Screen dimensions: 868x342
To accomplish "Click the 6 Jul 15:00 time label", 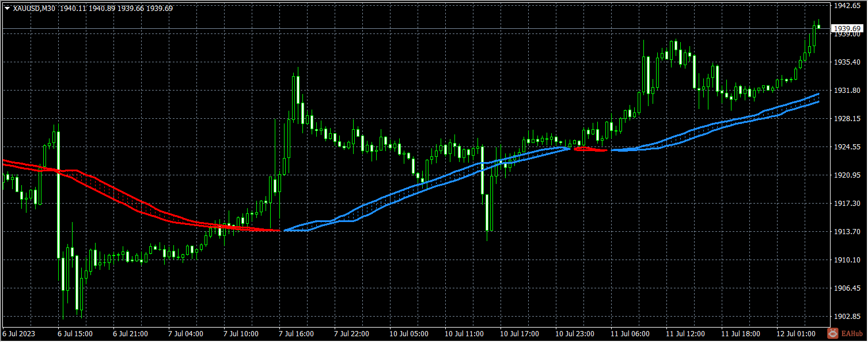I will pyautogui.click(x=75, y=334).
